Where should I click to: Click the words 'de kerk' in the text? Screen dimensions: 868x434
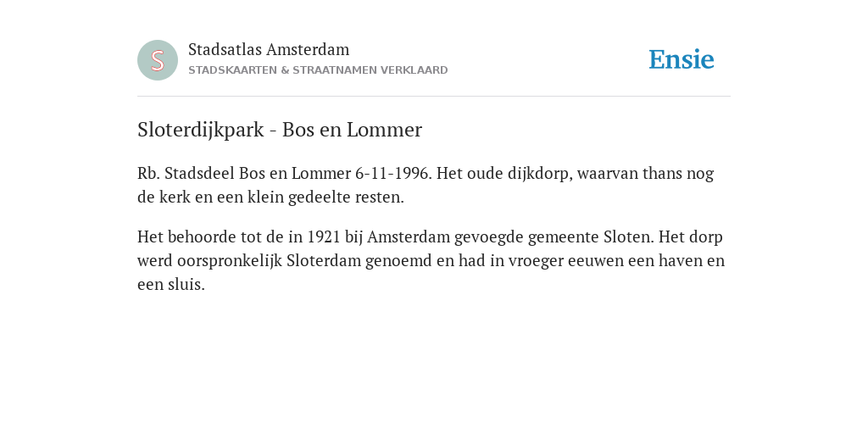[164, 197]
